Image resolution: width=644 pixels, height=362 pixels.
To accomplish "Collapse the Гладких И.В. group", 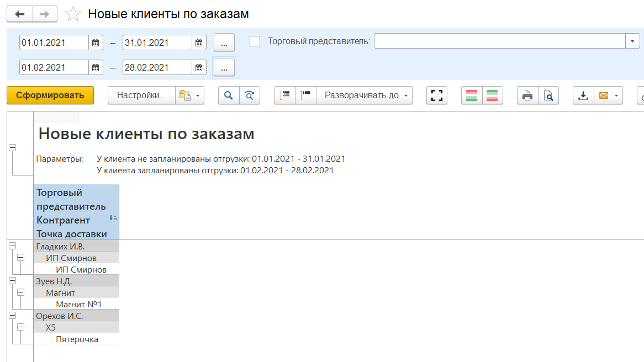I will click(12, 246).
